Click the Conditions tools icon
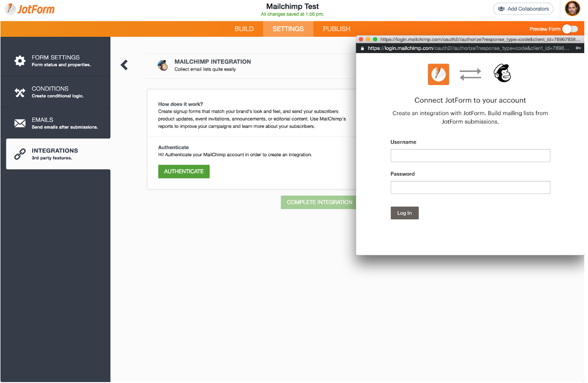The image size is (588, 383). click(20, 92)
